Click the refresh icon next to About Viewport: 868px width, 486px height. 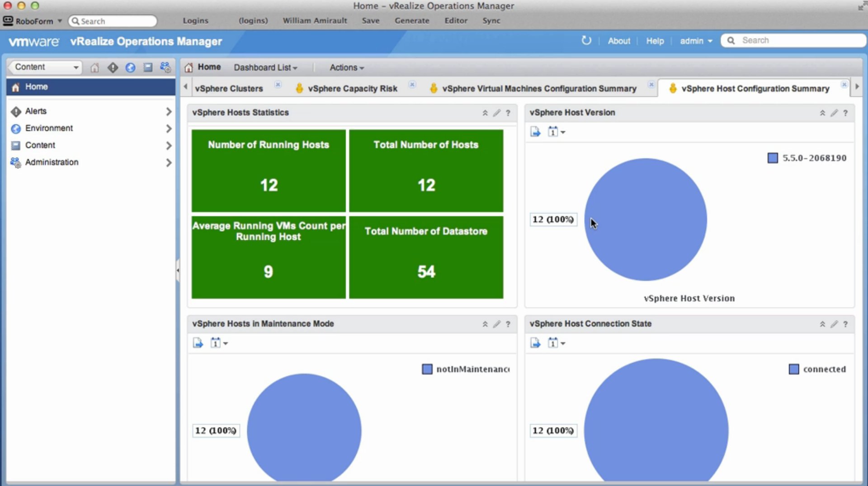(x=586, y=40)
